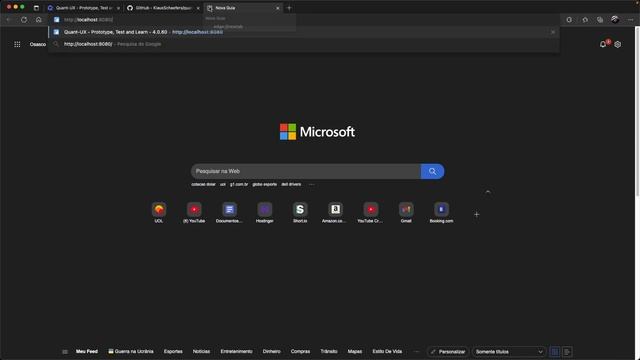Select the Meu Feed tab
The image size is (640, 360).
(x=87, y=351)
